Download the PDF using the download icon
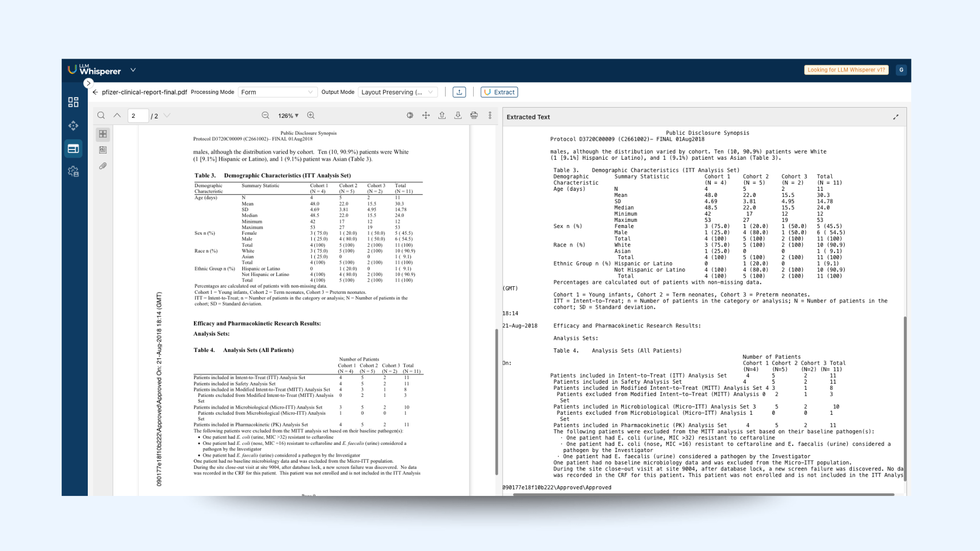The image size is (980, 551). (x=458, y=115)
